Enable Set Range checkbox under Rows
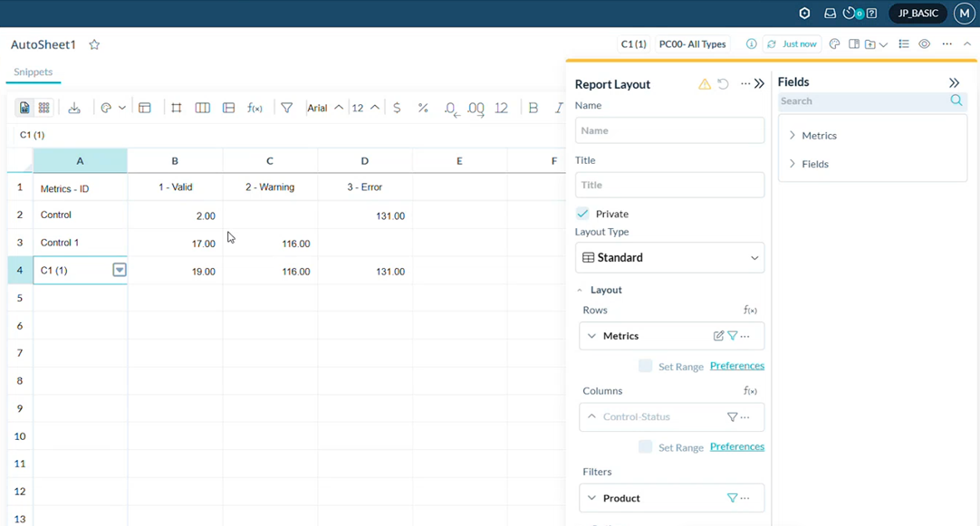This screenshot has width=980, height=526. pos(645,366)
